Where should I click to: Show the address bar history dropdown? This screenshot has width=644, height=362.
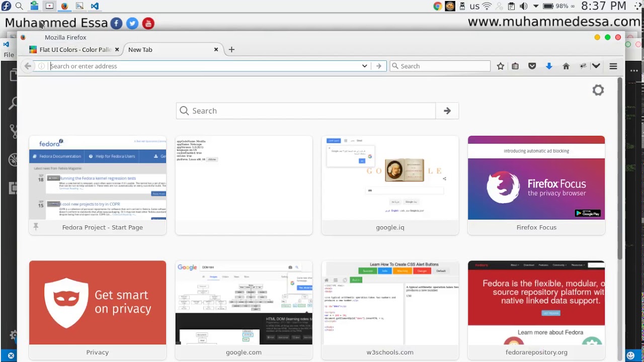coord(364,66)
